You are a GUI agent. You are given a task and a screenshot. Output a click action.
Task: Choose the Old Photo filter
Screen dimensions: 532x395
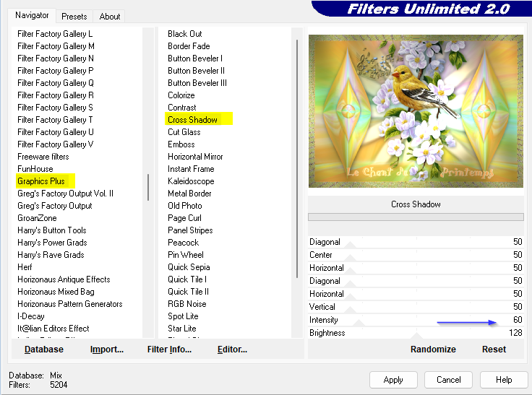tap(185, 206)
